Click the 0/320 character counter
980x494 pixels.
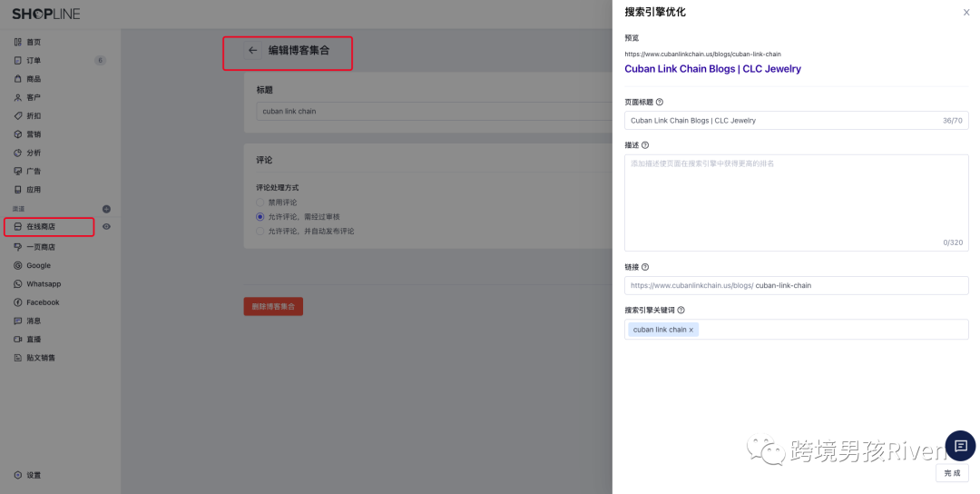953,242
